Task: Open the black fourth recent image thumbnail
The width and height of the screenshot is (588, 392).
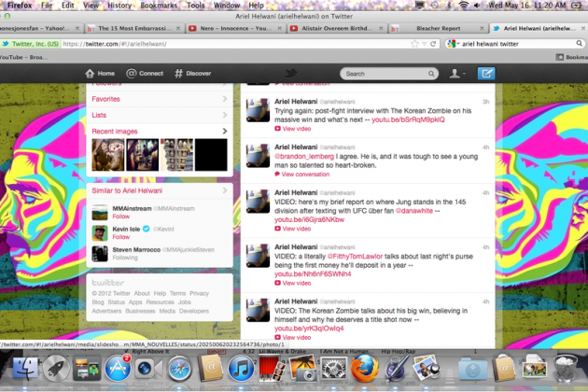Action: [211, 155]
